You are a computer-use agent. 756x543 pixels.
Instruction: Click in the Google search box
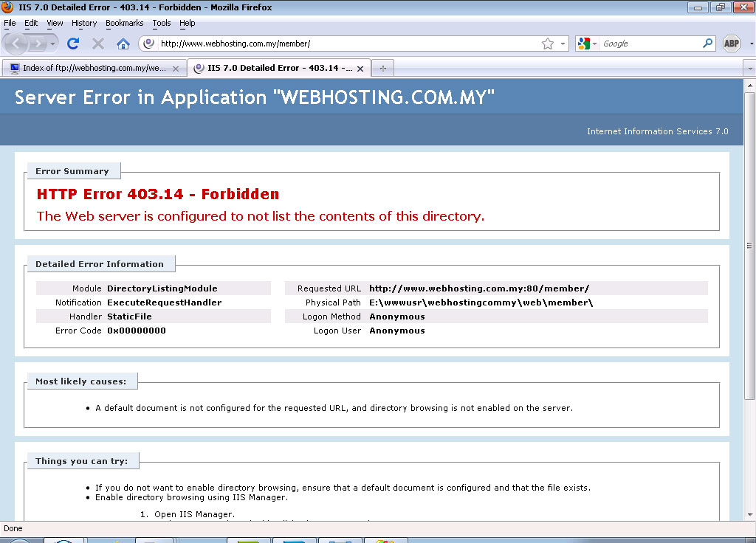point(650,44)
